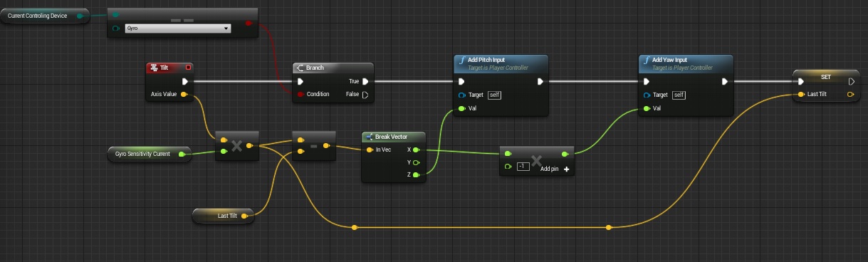The height and width of the screenshot is (262, 868).
Task: Click the Add Yaw Input function icon
Action: click(x=645, y=61)
